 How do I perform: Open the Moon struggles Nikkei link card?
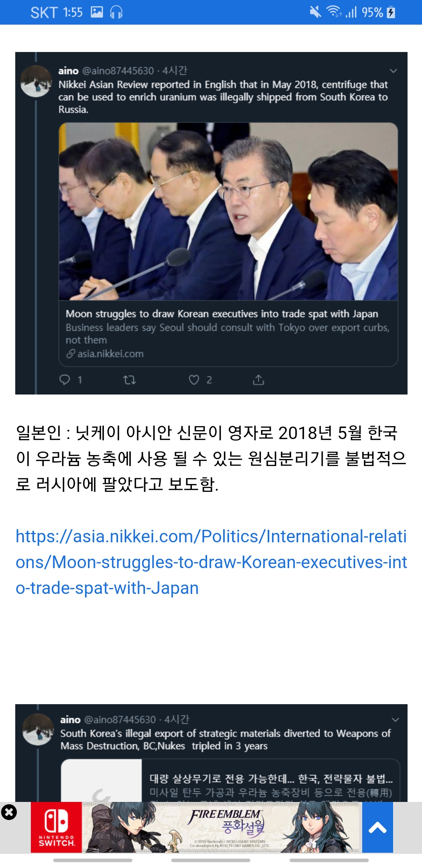pos(228,334)
